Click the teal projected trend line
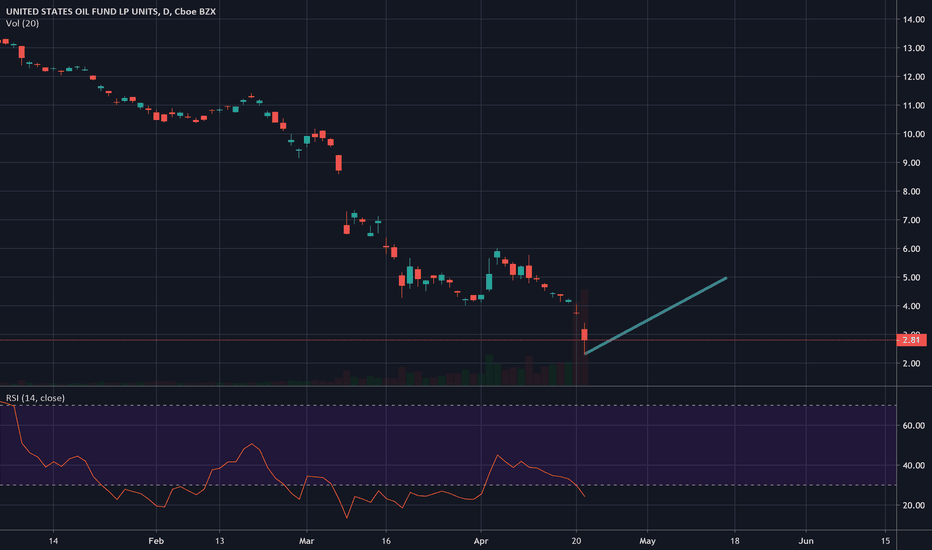Screen dimensions: 932x550 [656, 316]
